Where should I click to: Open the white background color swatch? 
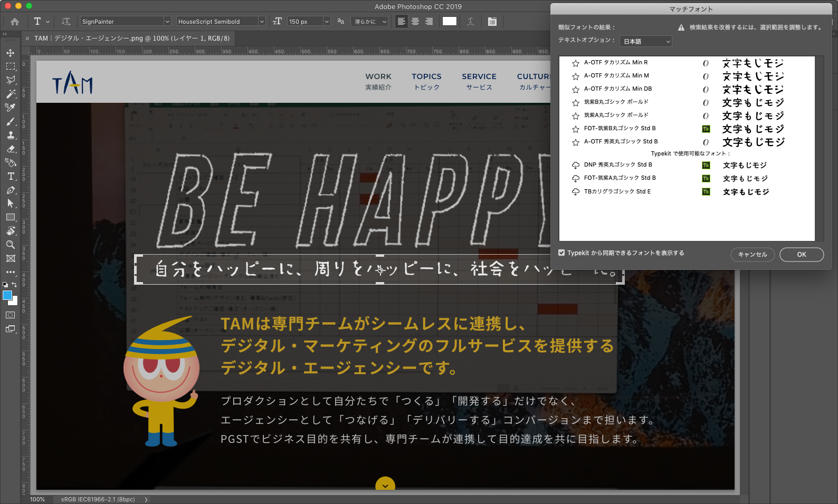(15, 302)
